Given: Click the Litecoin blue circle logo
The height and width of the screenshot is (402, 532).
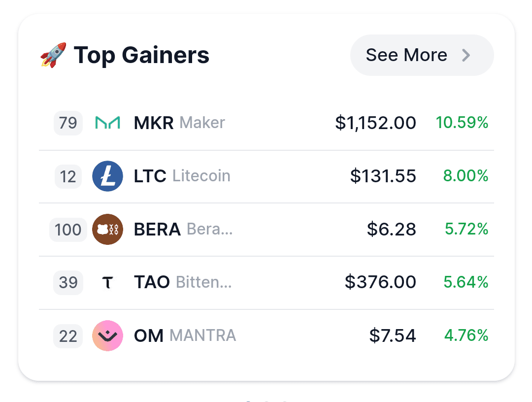Looking at the screenshot, I should point(107,176).
